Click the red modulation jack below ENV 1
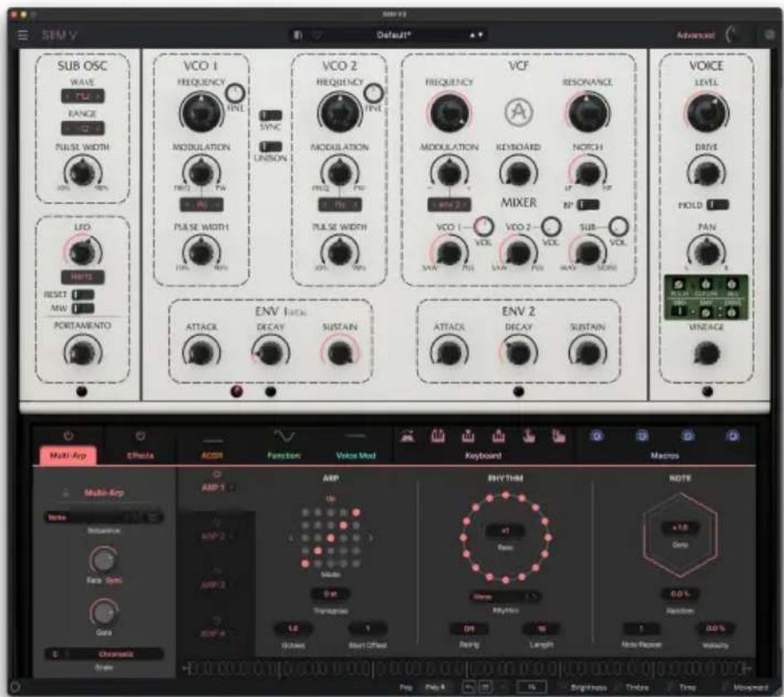784x697 pixels. click(236, 392)
